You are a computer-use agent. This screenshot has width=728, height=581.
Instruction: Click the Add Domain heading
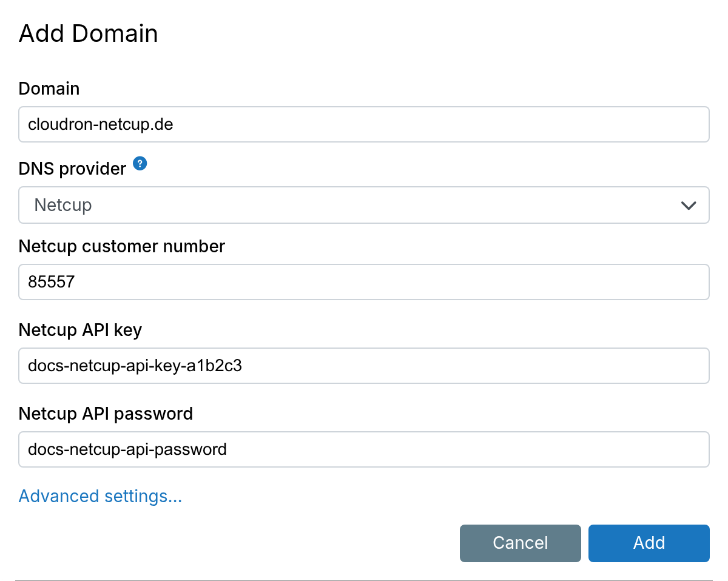coord(89,33)
